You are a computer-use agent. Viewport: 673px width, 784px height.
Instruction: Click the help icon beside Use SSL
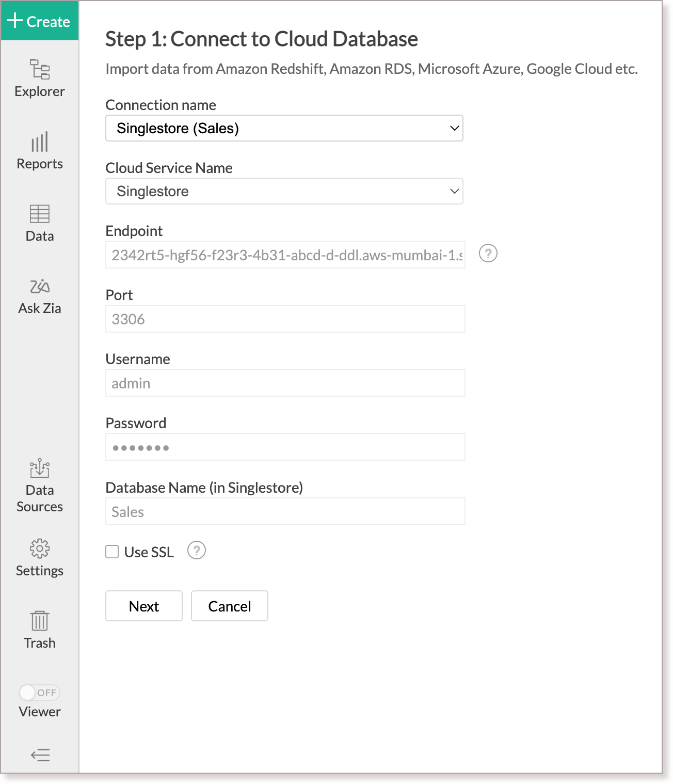click(x=197, y=551)
